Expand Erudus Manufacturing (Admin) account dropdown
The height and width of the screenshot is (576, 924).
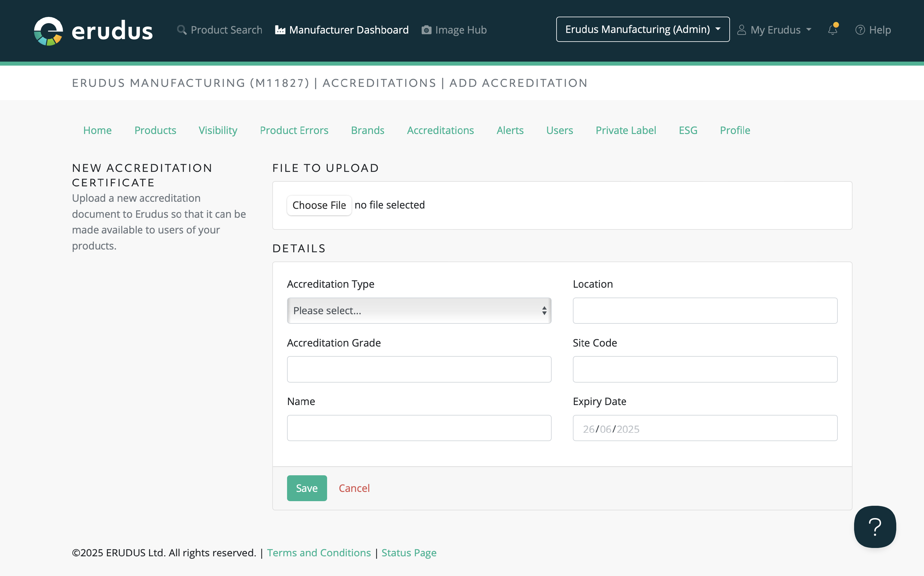[642, 29]
